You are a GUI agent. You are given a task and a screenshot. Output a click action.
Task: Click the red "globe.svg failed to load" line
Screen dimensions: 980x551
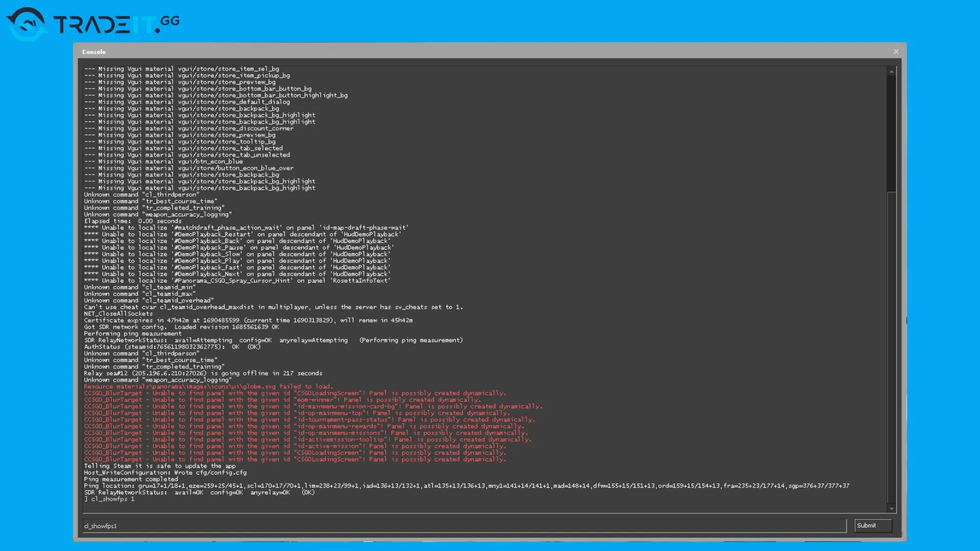tap(208, 386)
